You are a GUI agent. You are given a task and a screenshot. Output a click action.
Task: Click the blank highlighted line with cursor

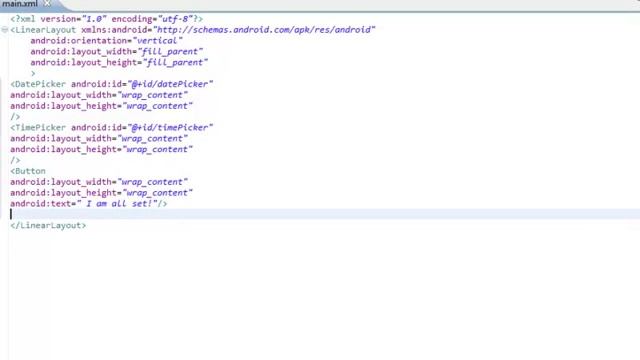click(x=325, y=214)
